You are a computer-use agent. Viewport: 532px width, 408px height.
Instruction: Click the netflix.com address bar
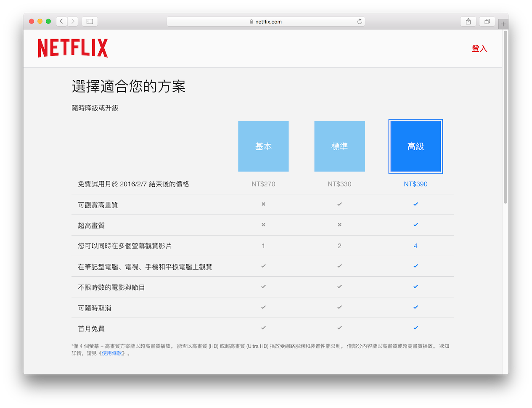point(266,21)
